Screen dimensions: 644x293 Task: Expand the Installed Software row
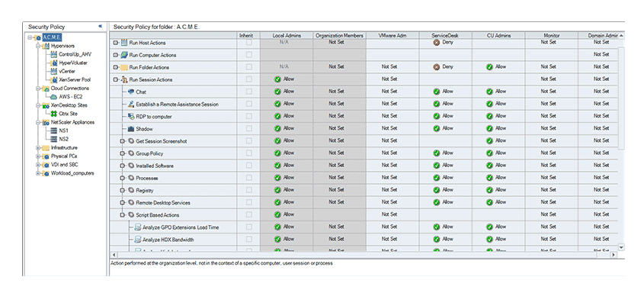(122, 166)
